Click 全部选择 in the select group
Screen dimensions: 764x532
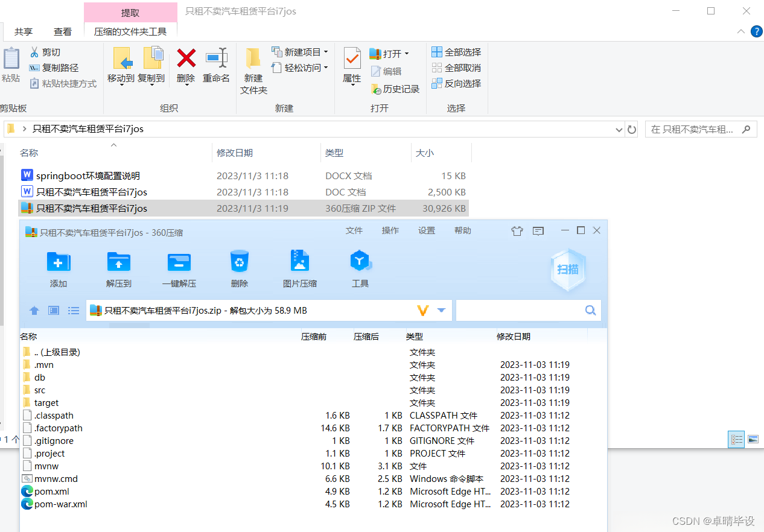[x=456, y=52]
